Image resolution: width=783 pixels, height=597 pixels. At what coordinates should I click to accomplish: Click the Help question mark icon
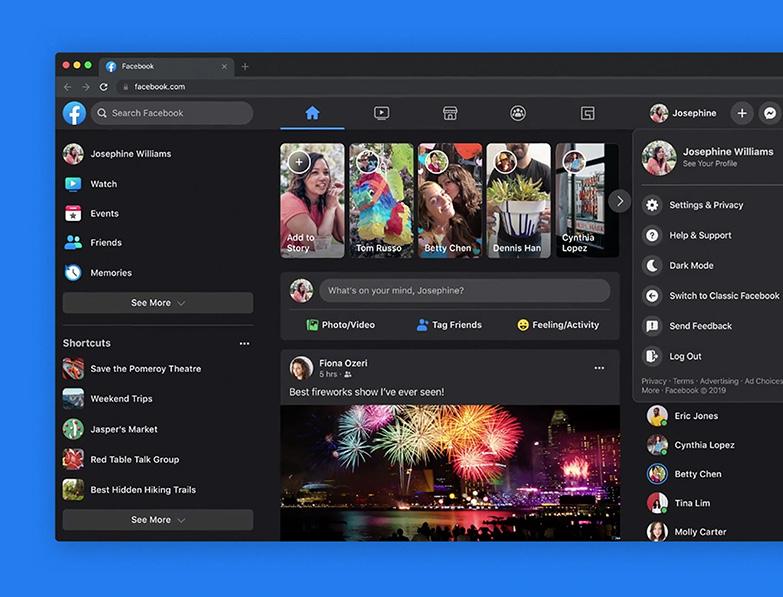point(652,235)
